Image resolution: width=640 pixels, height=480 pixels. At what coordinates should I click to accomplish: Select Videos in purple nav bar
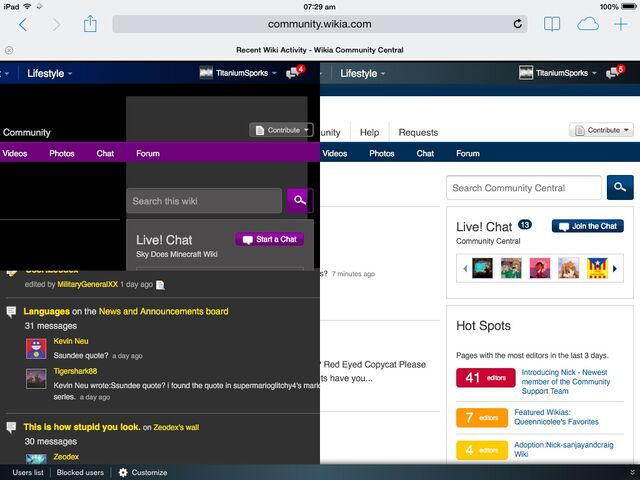point(15,153)
